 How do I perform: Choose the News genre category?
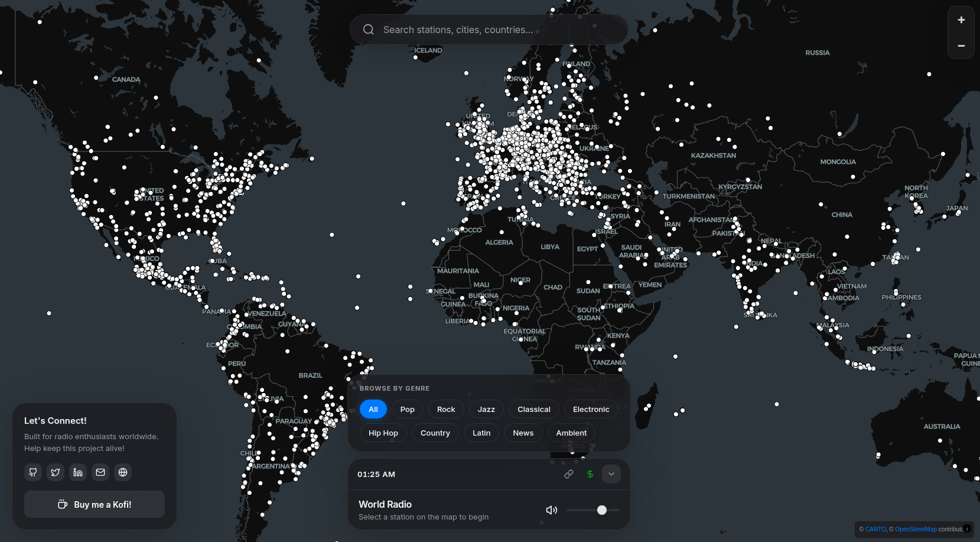[523, 433]
